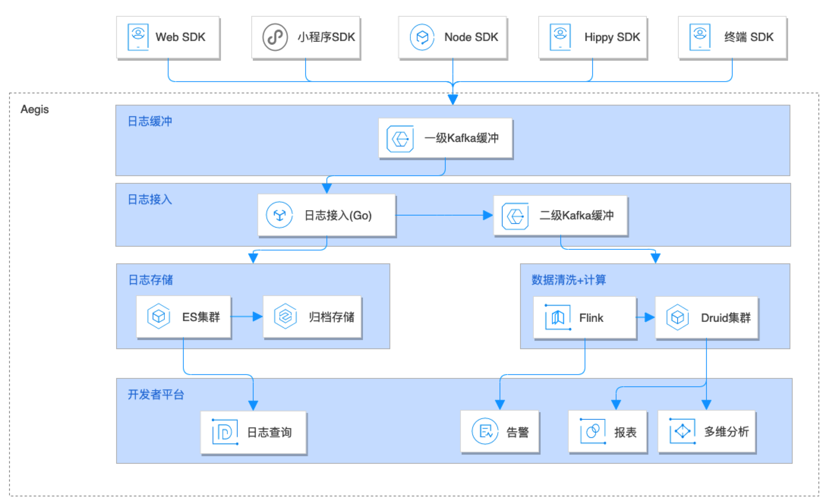Click the 日志接入(Go) circular icon
The width and height of the screenshot is (823, 504).
[x=279, y=215]
